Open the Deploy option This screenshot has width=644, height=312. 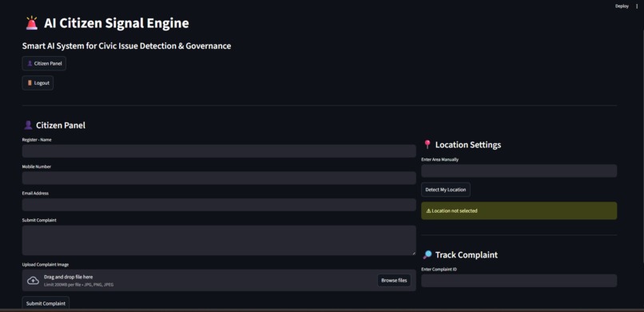tap(622, 6)
